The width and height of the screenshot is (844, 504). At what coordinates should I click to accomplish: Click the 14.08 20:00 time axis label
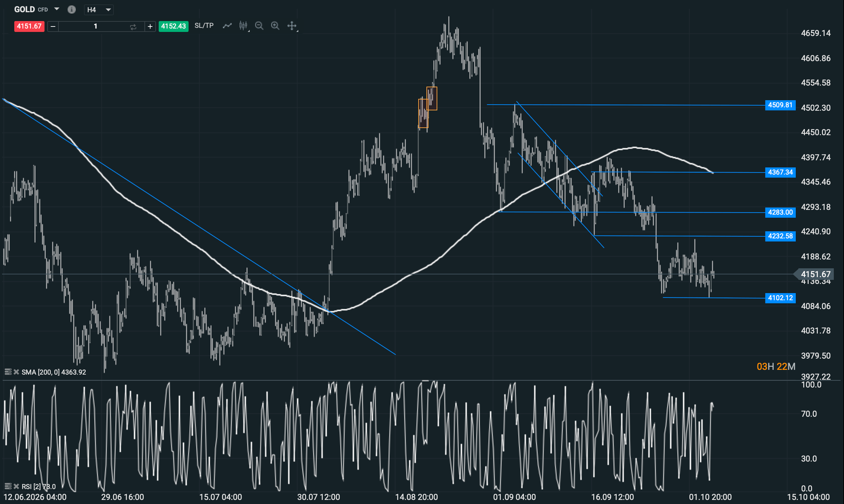416,497
